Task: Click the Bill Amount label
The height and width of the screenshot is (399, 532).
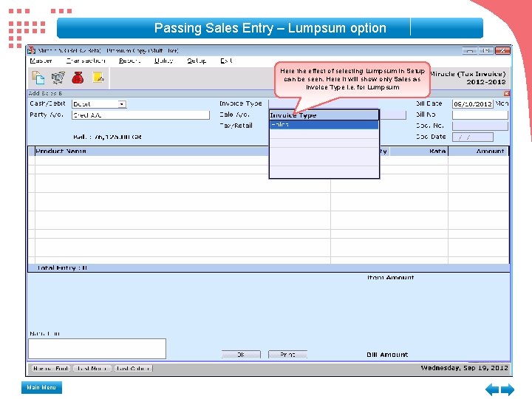Action: click(x=387, y=355)
